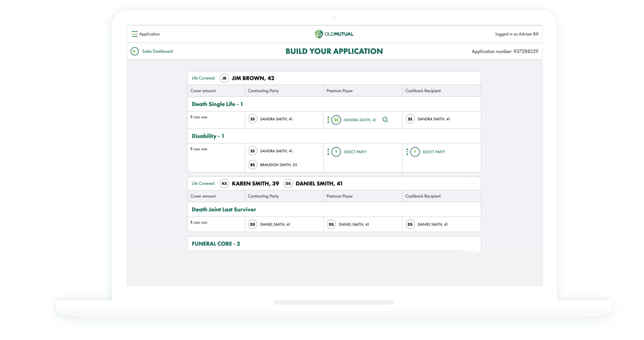Click the KS avatar for Karen Smith
The image size is (644, 340).
(224, 184)
